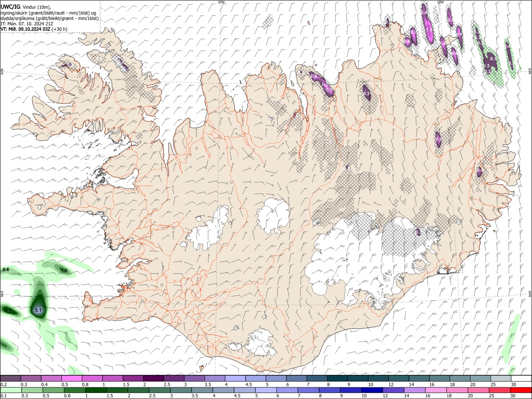Pick the darkest purple 2–2.5 snow legend swatch
Image resolution: width=532 pixels, height=399 pixels.
(153, 378)
